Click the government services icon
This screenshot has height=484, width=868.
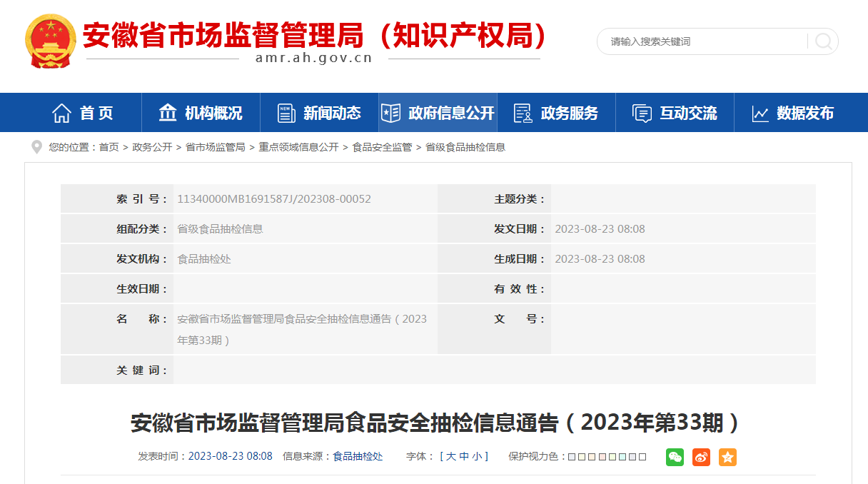[523, 113]
